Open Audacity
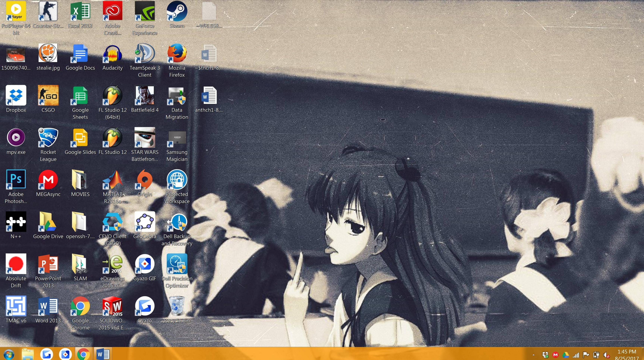The image size is (644, 360). (x=113, y=54)
